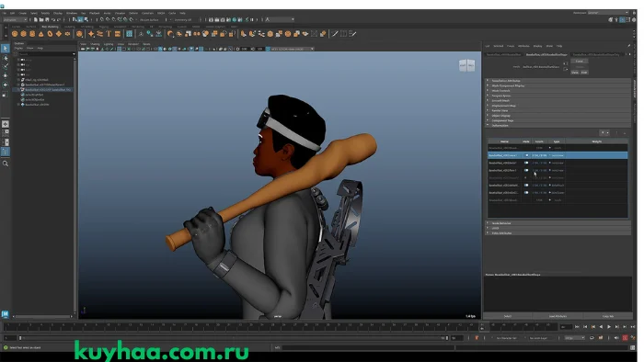Toggle loop playback button in range bar
The height and width of the screenshot is (362, 644).
click(592, 338)
